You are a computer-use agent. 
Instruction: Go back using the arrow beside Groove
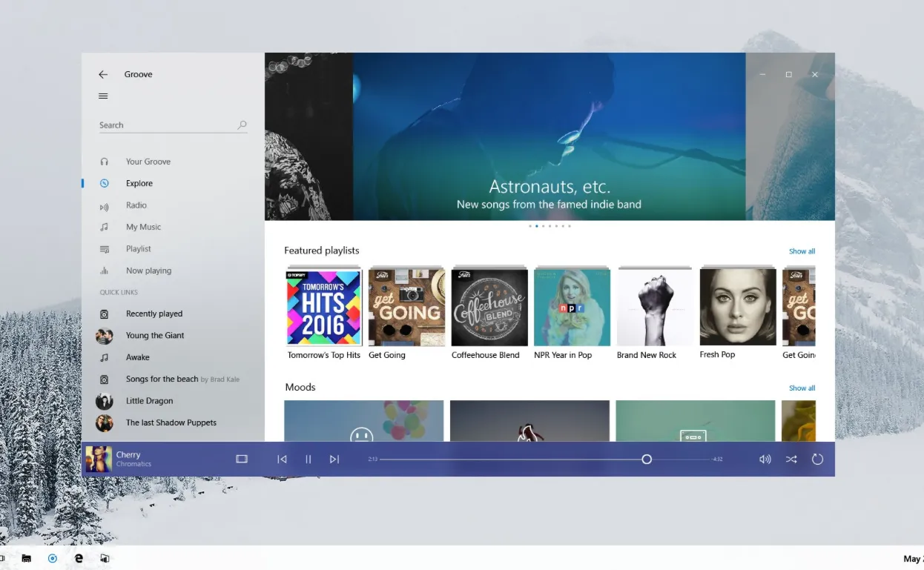pos(103,74)
